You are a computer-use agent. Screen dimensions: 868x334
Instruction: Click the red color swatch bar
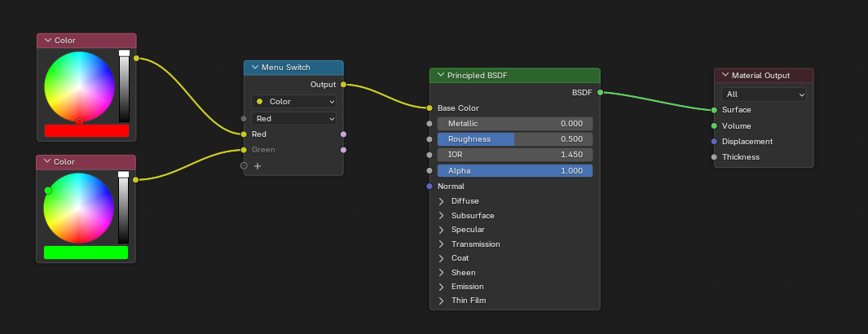coord(86,130)
